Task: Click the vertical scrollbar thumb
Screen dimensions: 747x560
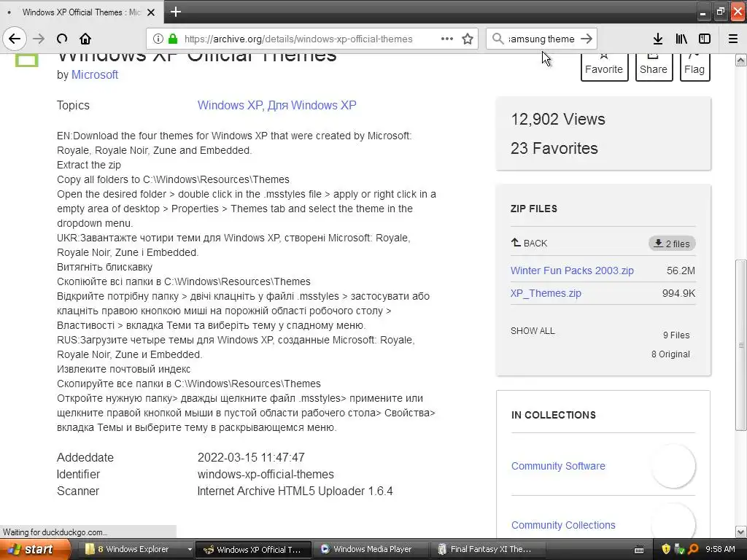Action: pyautogui.click(x=741, y=345)
